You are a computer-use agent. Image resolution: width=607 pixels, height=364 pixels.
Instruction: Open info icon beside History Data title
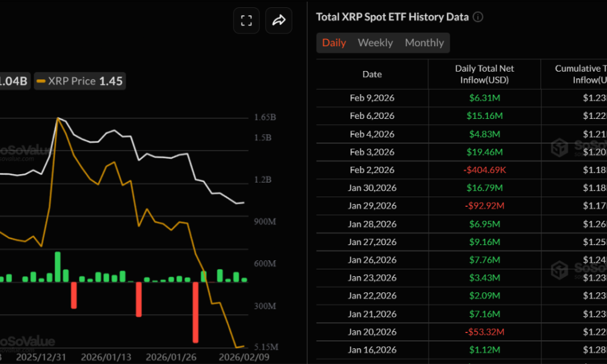(478, 17)
